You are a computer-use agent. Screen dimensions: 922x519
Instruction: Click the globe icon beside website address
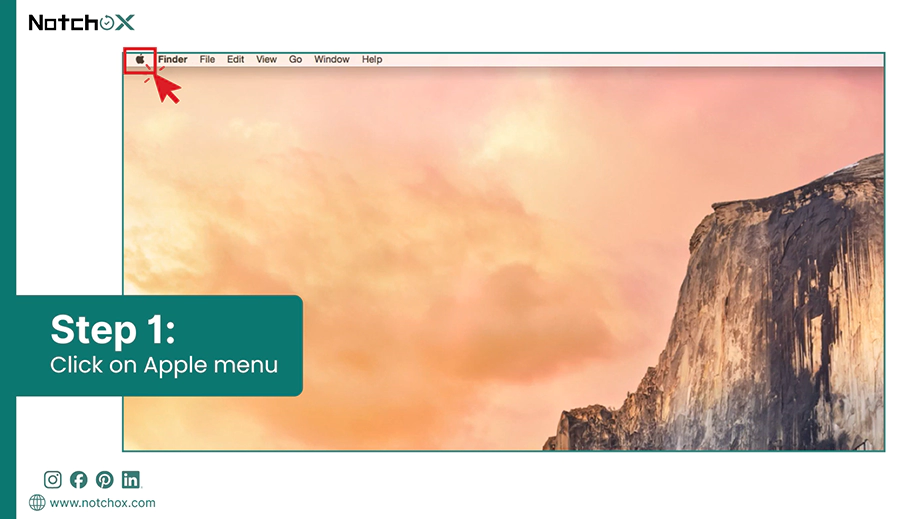click(x=37, y=503)
